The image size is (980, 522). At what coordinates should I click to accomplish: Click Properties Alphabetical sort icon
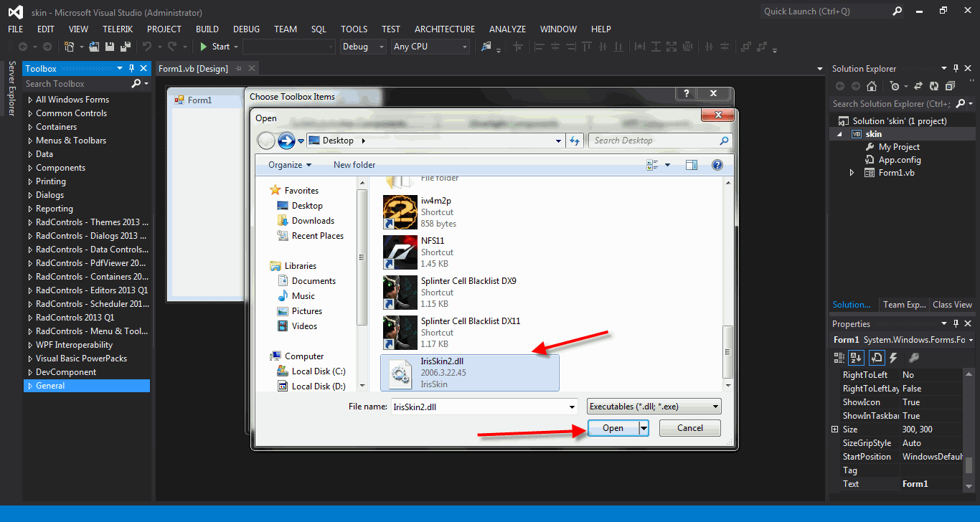(856, 357)
